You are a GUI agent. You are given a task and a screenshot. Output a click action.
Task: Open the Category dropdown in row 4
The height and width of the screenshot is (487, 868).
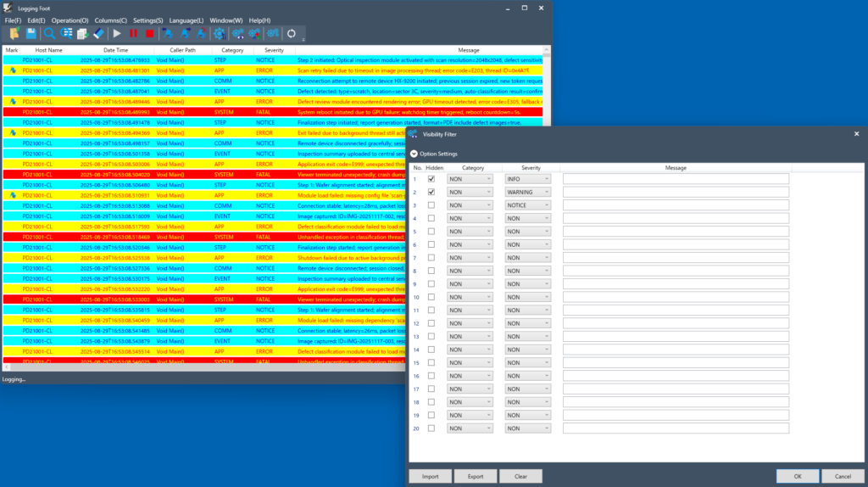click(x=470, y=218)
